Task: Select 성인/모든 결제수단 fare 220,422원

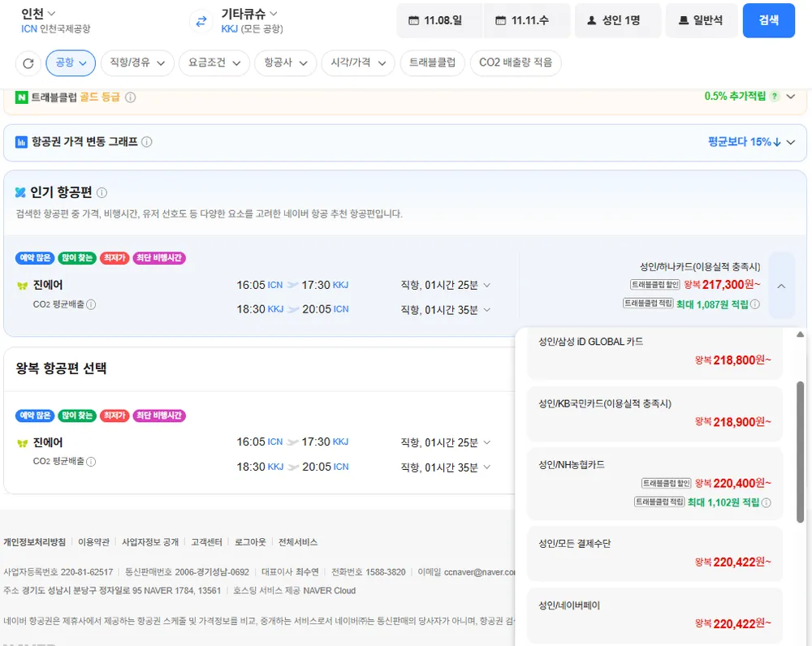Action: click(654, 553)
